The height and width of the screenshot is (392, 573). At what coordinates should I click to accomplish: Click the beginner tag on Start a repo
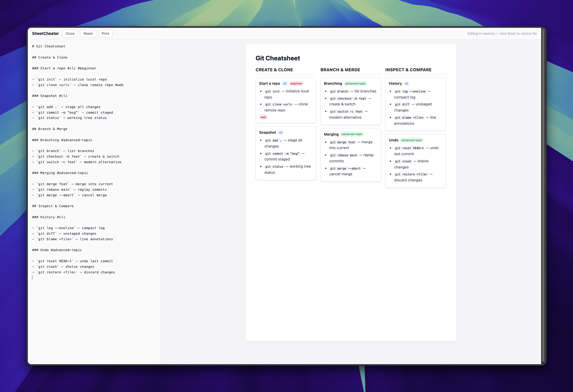click(296, 83)
